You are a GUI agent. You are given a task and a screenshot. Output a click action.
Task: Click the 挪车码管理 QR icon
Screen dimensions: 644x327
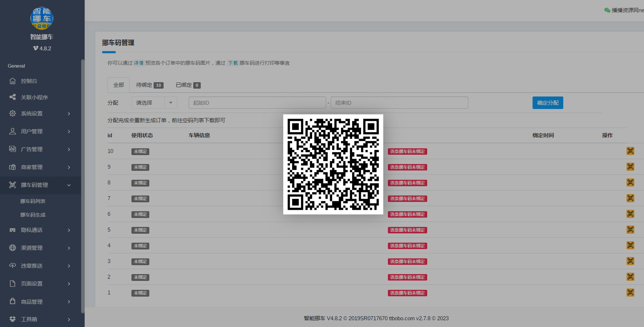13,185
